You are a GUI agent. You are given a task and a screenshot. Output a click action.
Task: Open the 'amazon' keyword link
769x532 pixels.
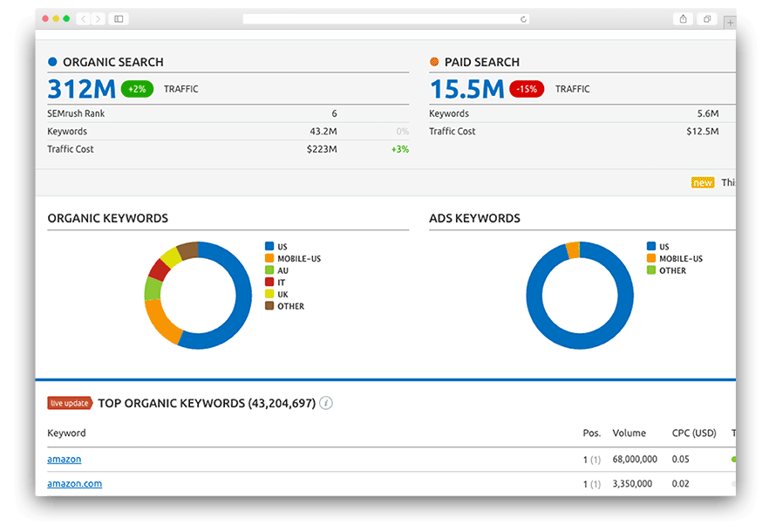(64, 459)
